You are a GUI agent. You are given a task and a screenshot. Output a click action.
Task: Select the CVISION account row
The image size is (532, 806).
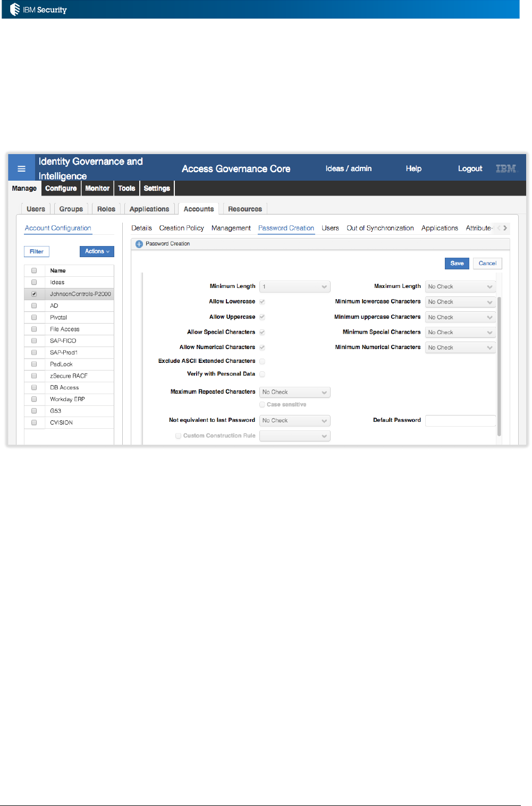pos(69,422)
